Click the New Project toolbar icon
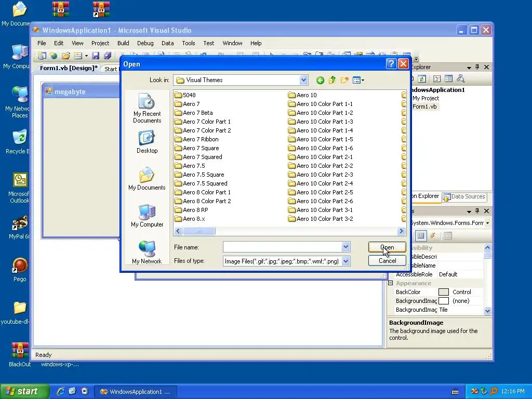The width and height of the screenshot is (532, 399). 42,56
